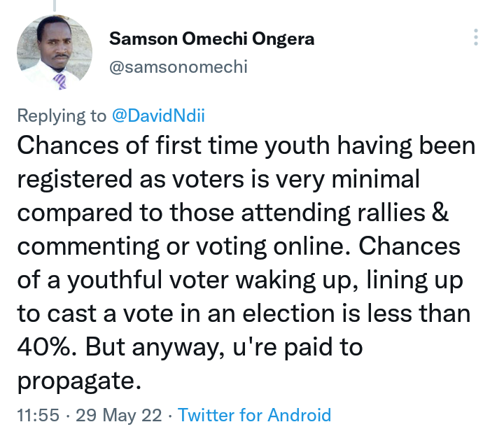Screen dimensions: 504x443
Task: Click the ampersand after rallies
Action: coord(440,212)
